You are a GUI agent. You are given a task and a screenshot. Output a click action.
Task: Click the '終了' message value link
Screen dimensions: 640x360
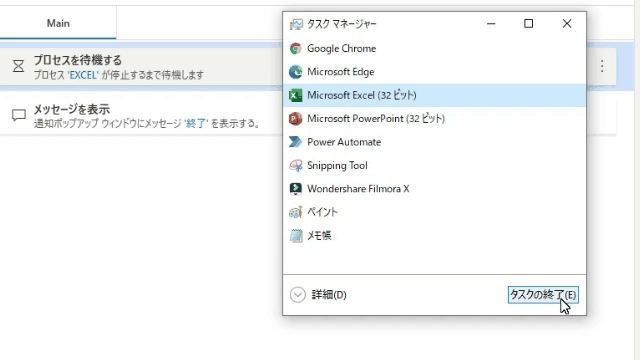coord(196,123)
